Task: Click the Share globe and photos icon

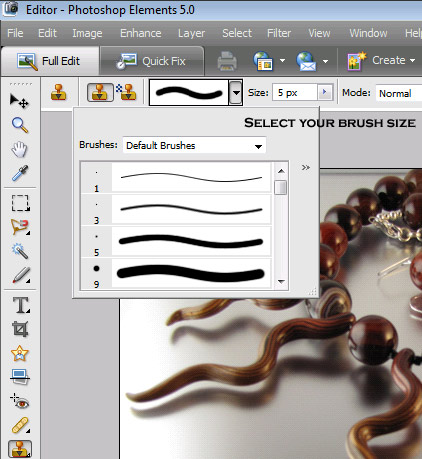Action: (x=263, y=61)
